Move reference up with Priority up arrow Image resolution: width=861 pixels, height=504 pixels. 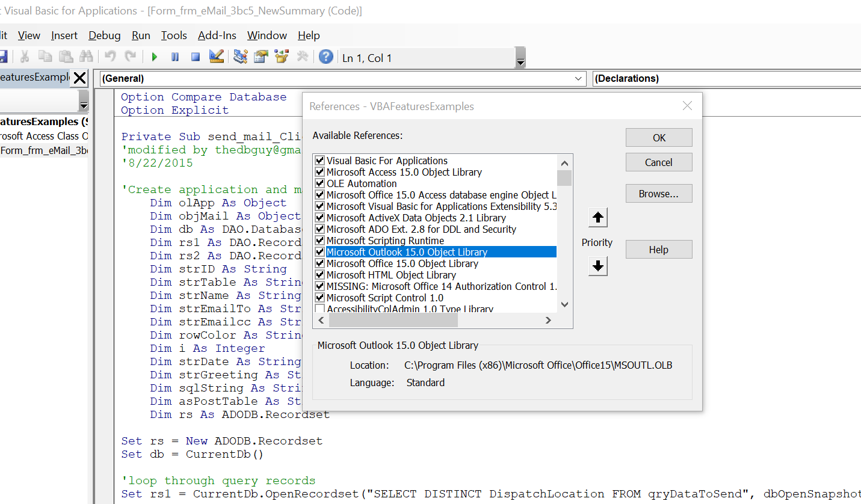tap(597, 218)
